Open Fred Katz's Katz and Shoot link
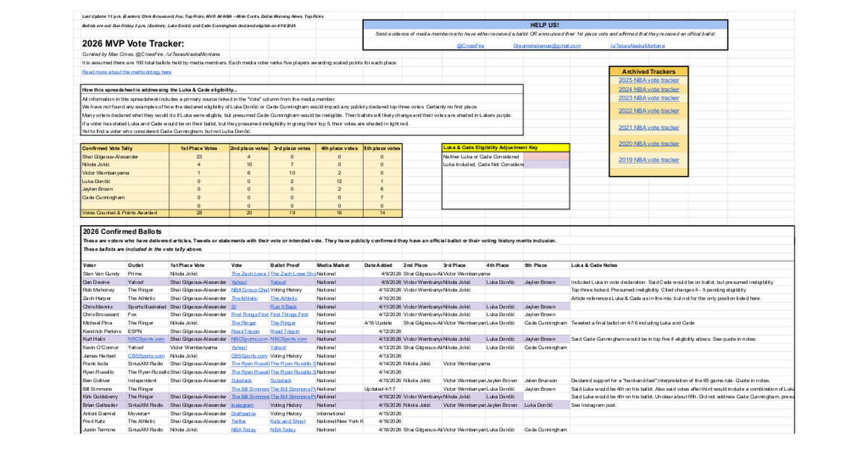The width and height of the screenshot is (868, 456). [x=288, y=421]
